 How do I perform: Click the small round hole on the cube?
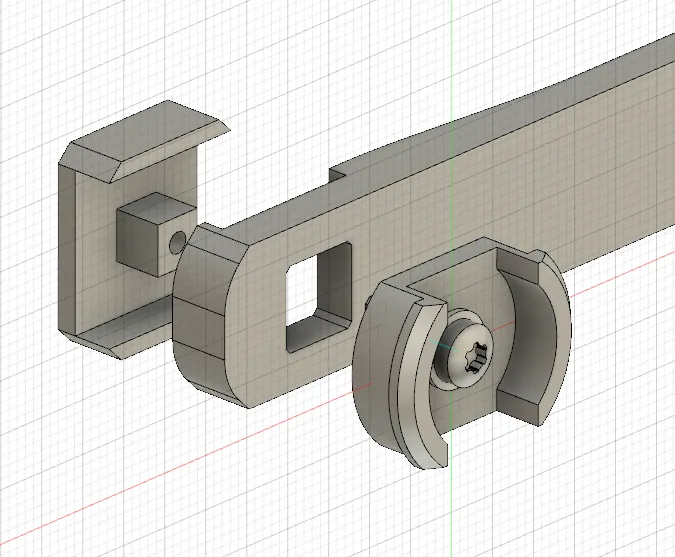click(x=178, y=244)
